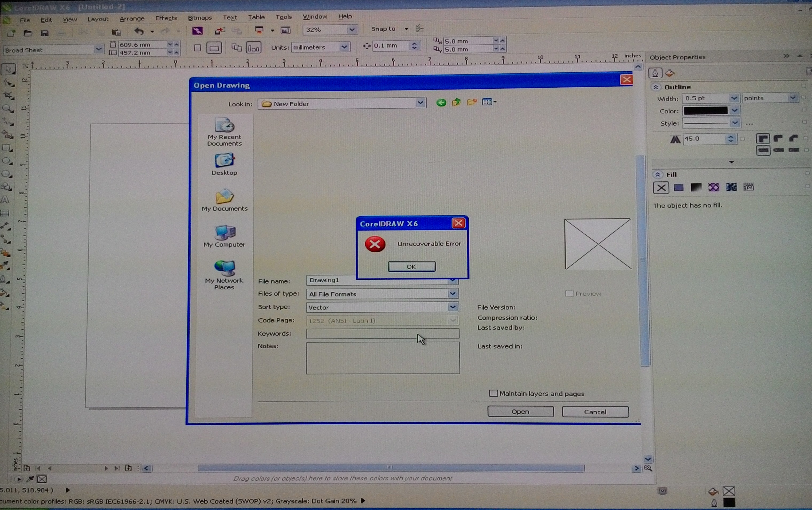Open the Bitmaps menu

[x=200, y=18]
